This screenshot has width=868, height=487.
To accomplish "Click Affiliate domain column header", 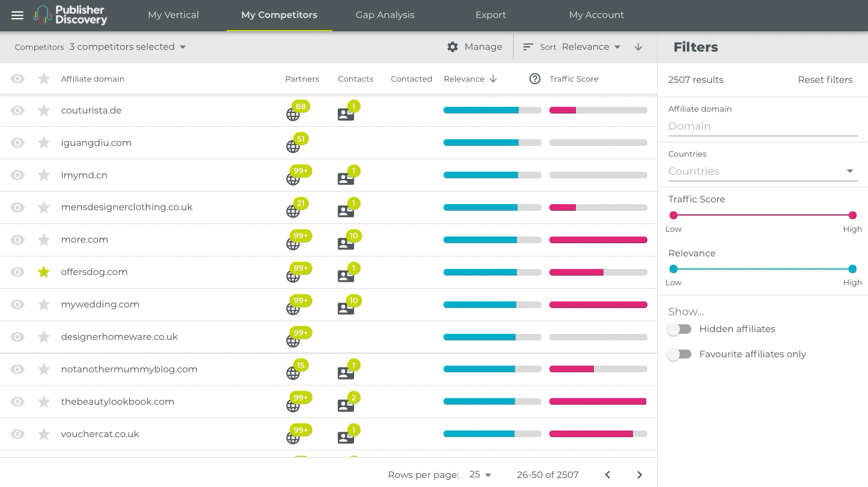I will pyautogui.click(x=93, y=79).
